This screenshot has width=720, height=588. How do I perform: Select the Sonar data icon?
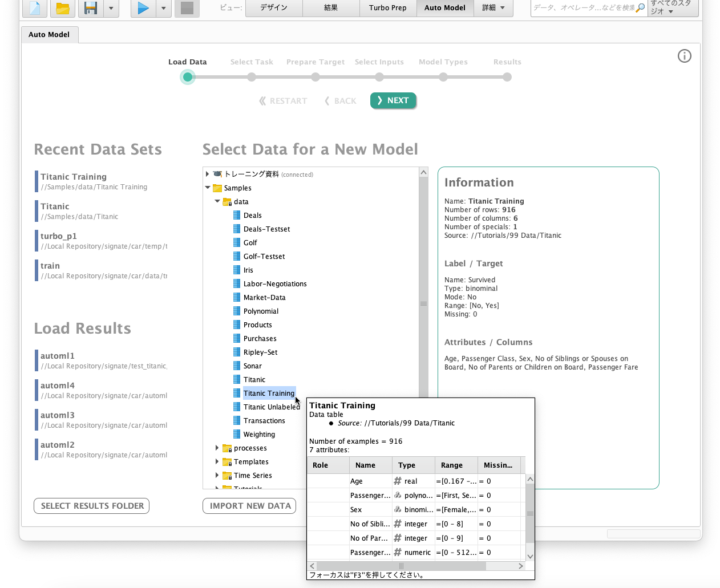[236, 366]
